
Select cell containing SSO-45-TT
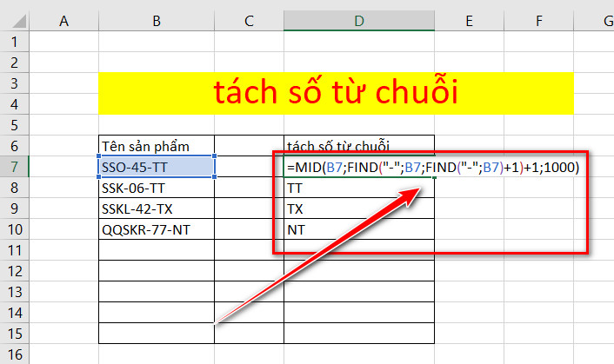click(x=157, y=167)
